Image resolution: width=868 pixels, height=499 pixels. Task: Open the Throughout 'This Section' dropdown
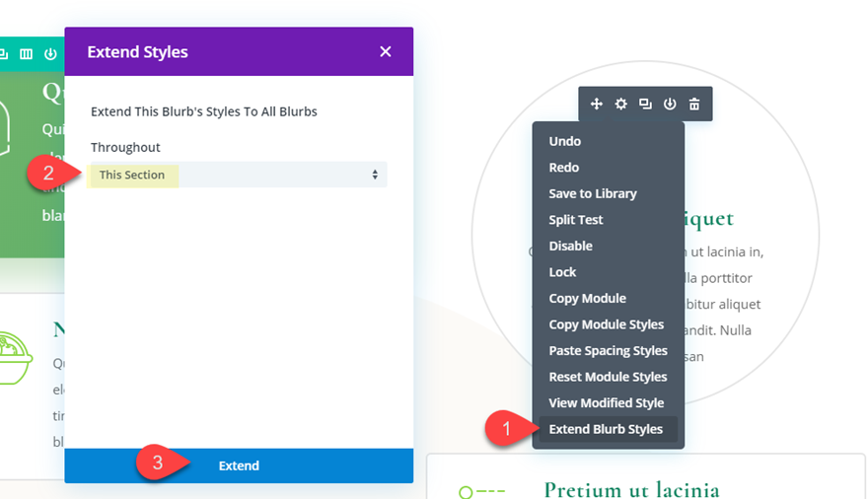(x=238, y=175)
